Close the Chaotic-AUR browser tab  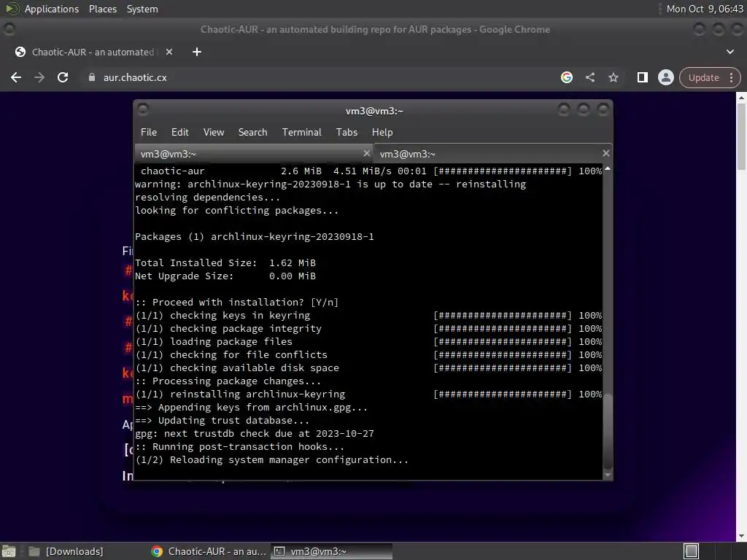click(x=169, y=52)
